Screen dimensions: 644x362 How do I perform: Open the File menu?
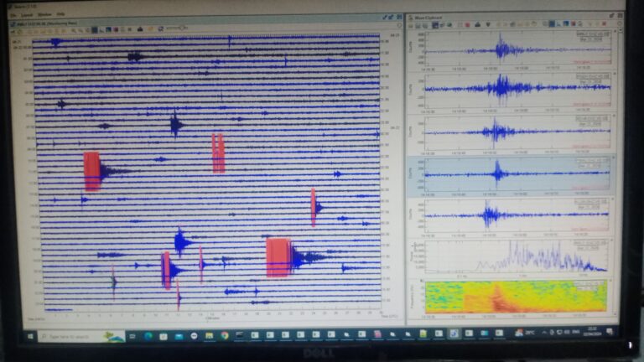point(13,14)
